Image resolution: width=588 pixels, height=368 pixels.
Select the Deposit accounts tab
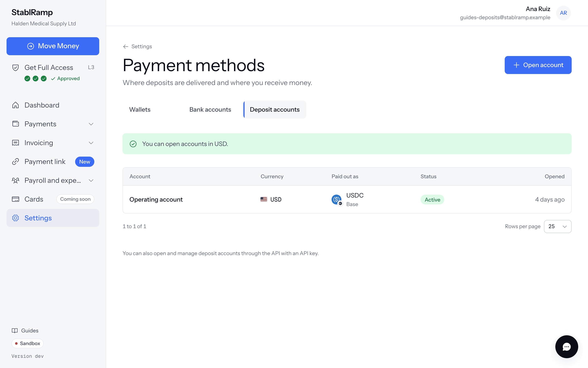click(x=275, y=110)
